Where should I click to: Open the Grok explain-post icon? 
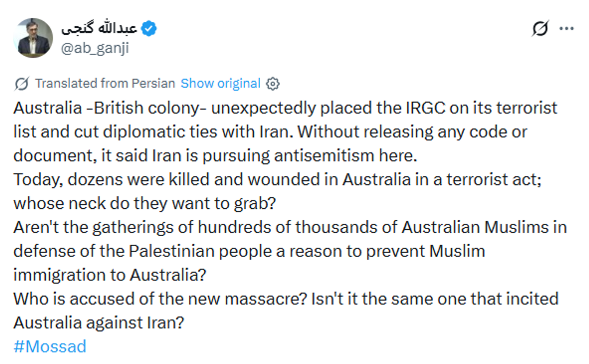(540, 28)
